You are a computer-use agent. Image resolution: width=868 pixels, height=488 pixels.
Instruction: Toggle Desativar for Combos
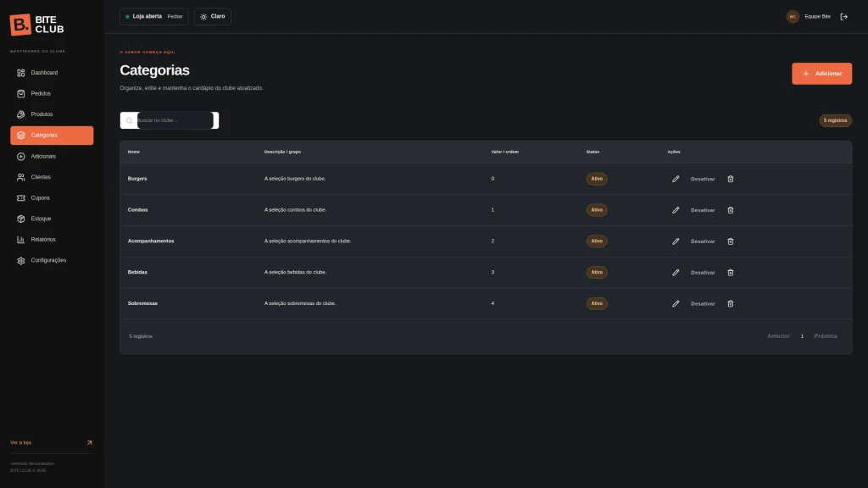click(x=703, y=210)
